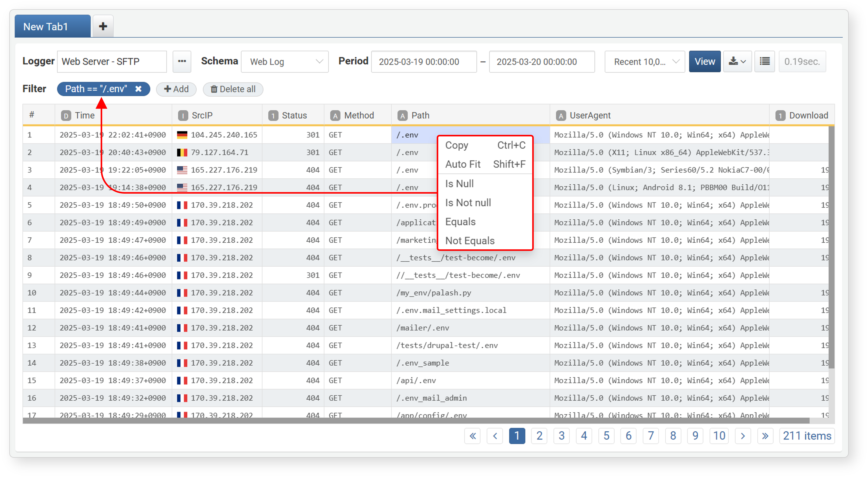Choose Is Null context menu entry
This screenshot has width=868, height=477.
pos(459,184)
